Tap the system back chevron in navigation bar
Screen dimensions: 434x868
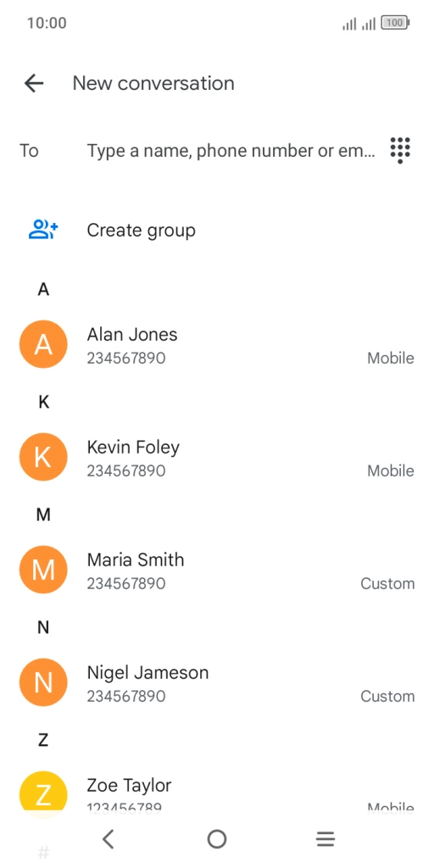108,839
